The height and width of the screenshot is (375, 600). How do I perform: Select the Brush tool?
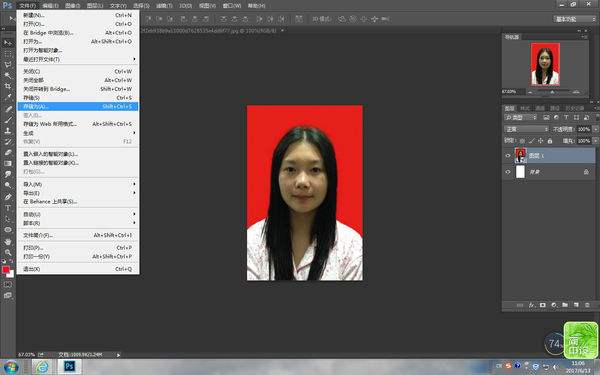tap(8, 120)
